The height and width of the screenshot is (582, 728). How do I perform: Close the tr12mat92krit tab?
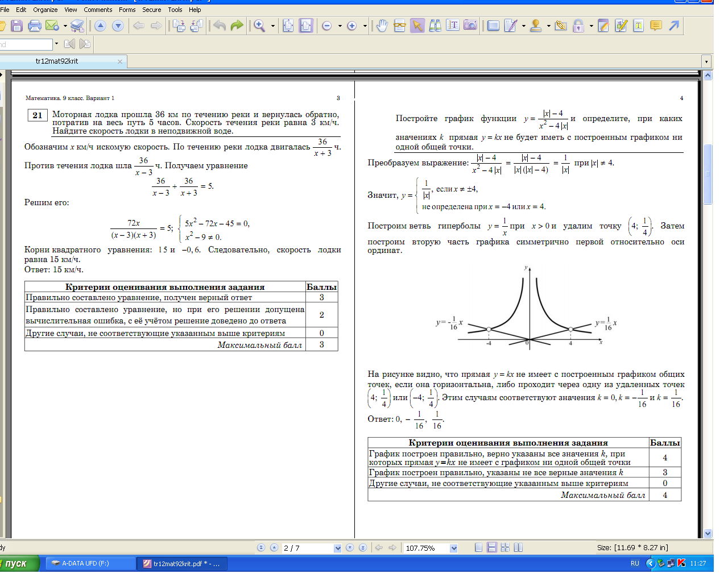click(120, 61)
